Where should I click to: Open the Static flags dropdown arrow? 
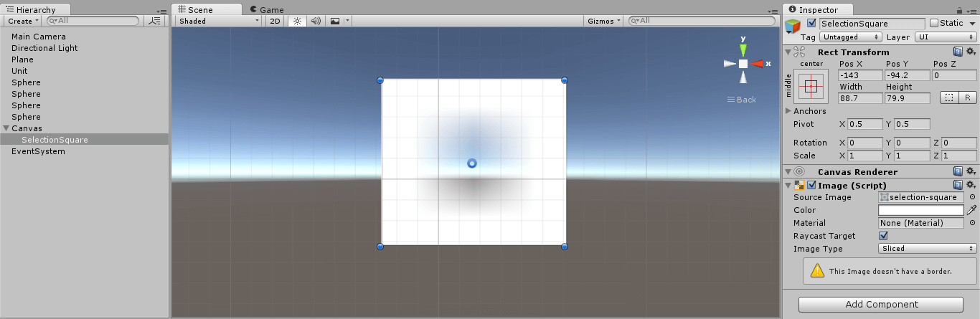coord(972,24)
